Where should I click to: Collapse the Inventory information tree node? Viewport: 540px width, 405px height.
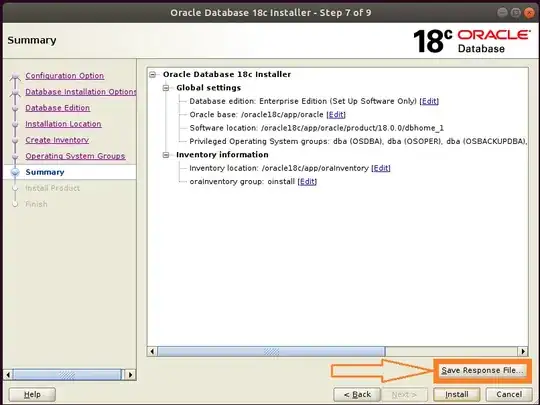point(166,155)
